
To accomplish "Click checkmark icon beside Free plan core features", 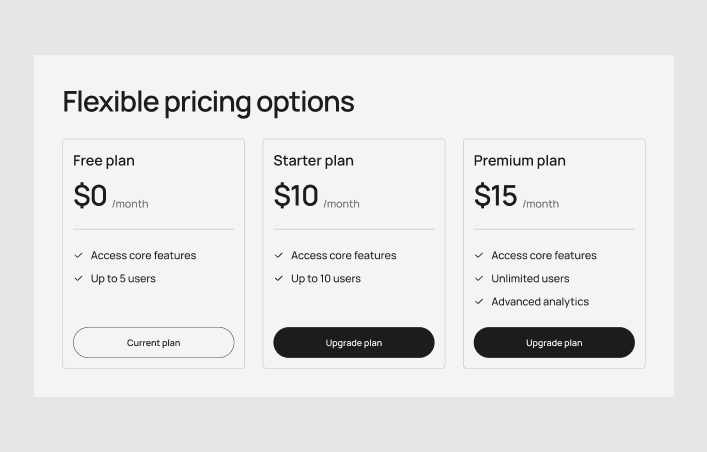I will [x=79, y=256].
